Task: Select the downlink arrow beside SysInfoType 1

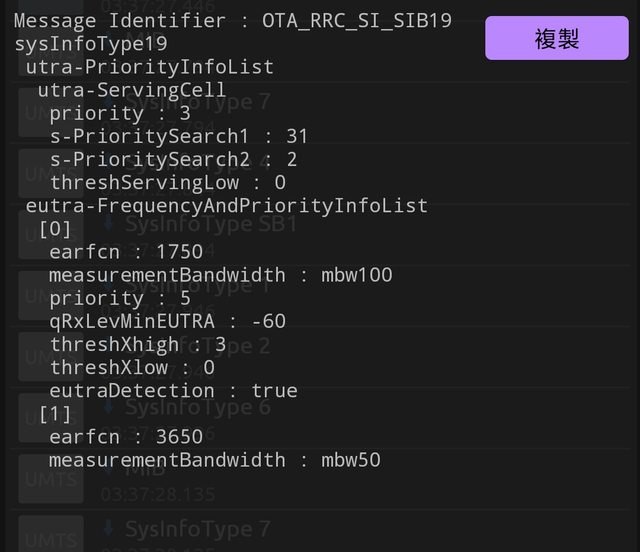Action: pos(108,285)
